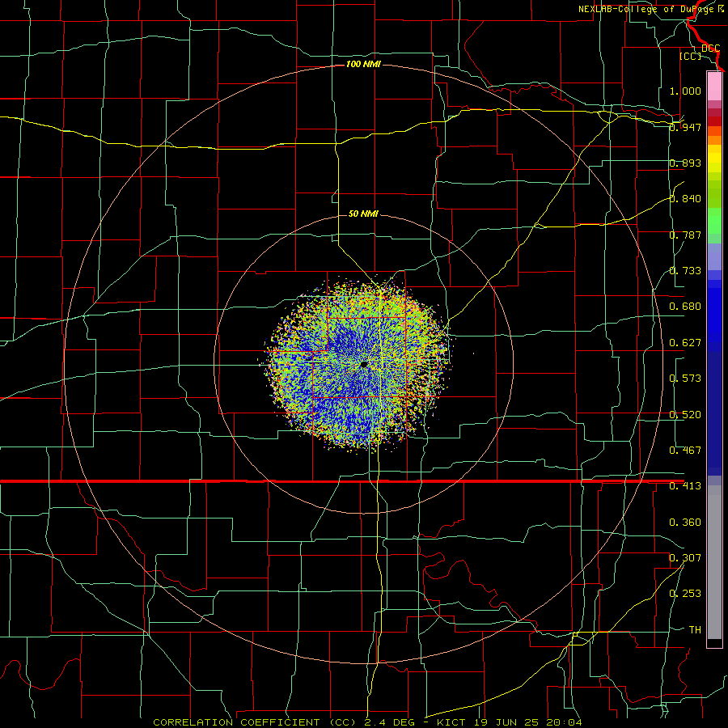Click the gray segment of the color bar
Image resolution: width=728 pixels, height=728 pixels.
tap(714, 562)
